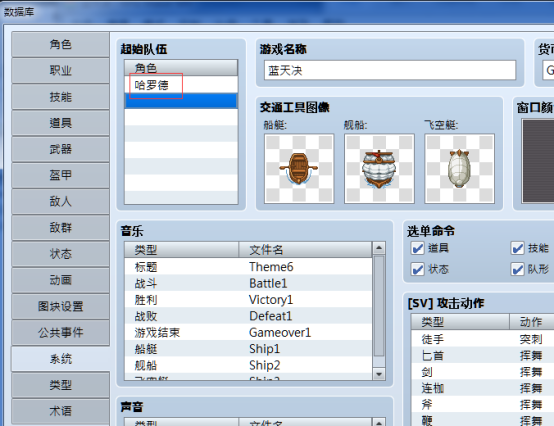Click the sound list scroll-up arrow
Image resolution: width=554 pixels, height=426 pixels.
pyautogui.click(x=379, y=422)
